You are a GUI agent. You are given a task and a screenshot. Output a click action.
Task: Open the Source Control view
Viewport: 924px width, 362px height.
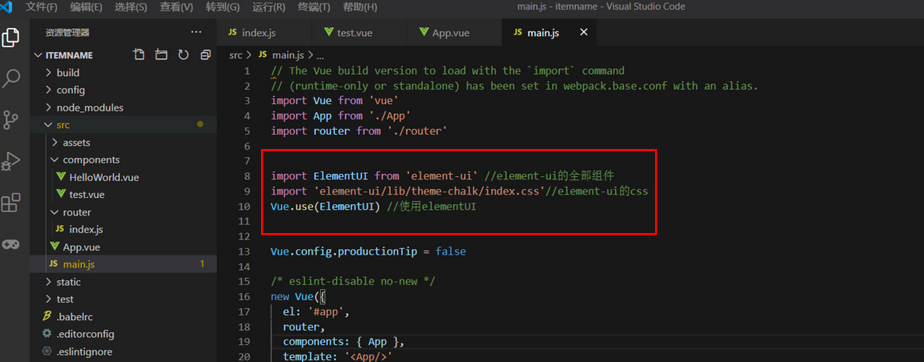[x=11, y=120]
